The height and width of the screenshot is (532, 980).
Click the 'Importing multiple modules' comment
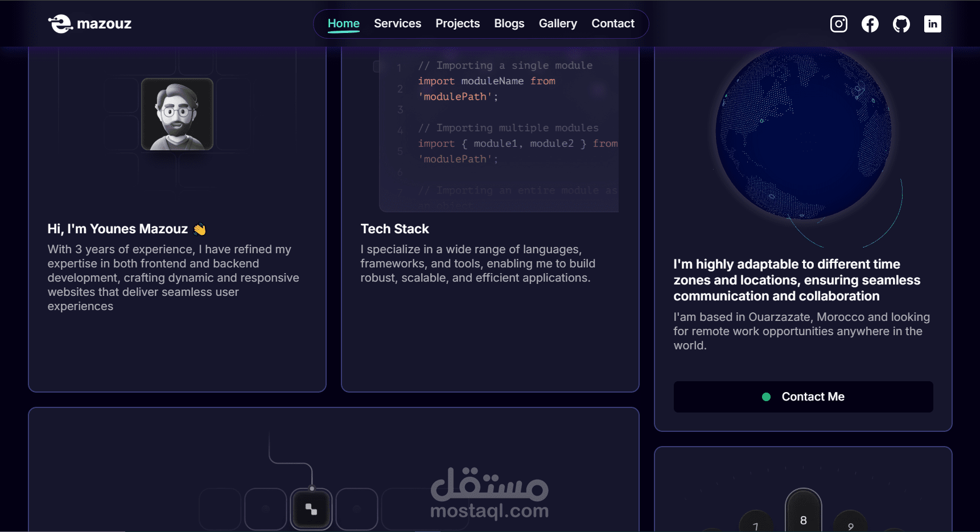pos(508,128)
